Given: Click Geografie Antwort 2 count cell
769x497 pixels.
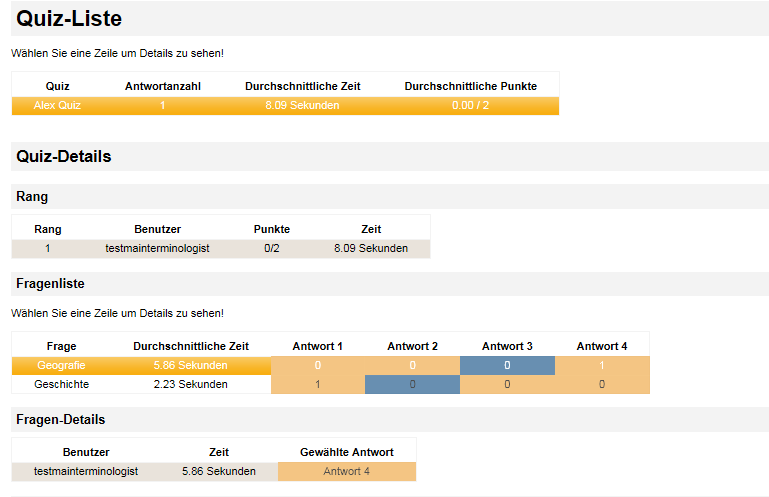Looking at the screenshot, I should 412,366.
